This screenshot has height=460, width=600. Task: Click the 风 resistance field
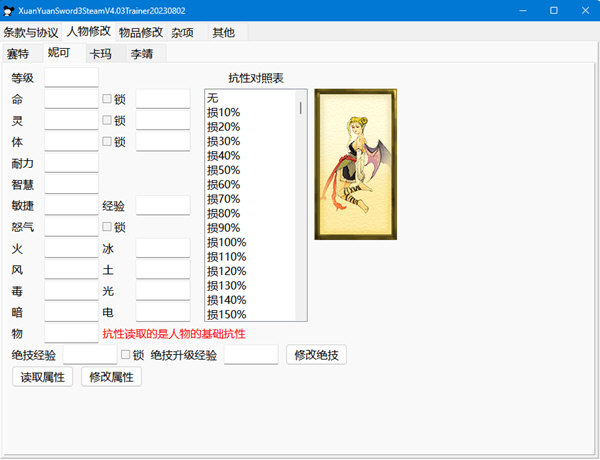click(72, 269)
